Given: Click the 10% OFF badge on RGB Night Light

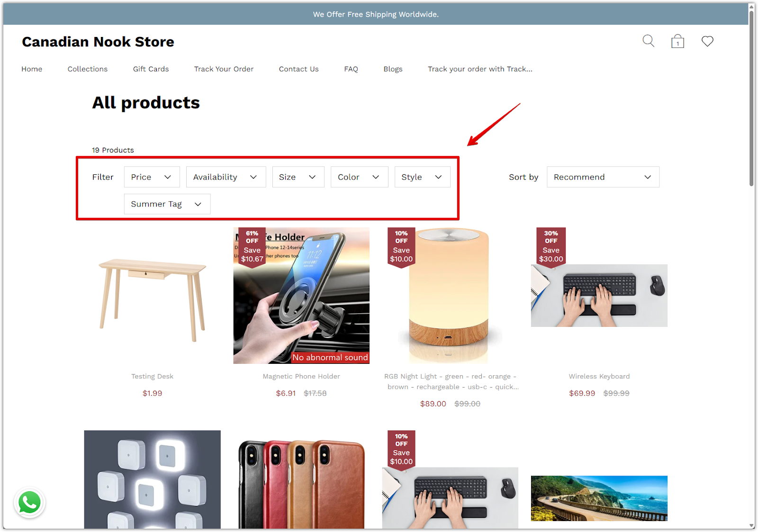Looking at the screenshot, I should (x=401, y=247).
